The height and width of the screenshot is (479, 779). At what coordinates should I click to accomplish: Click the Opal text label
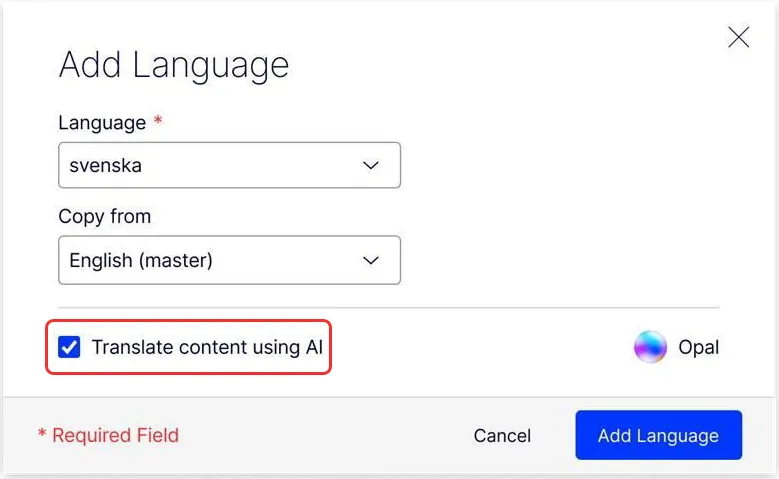[x=699, y=347]
